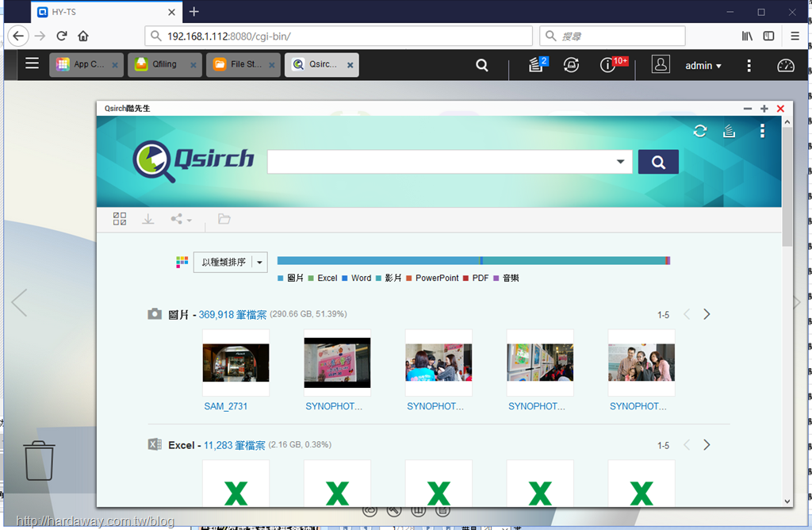Go to previous page of Excel results
The height and width of the screenshot is (530, 812).
pyautogui.click(x=687, y=445)
